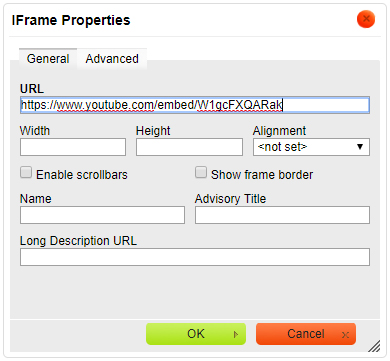
Task: Dismiss the dialog using the Cancel button
Action: (x=306, y=334)
